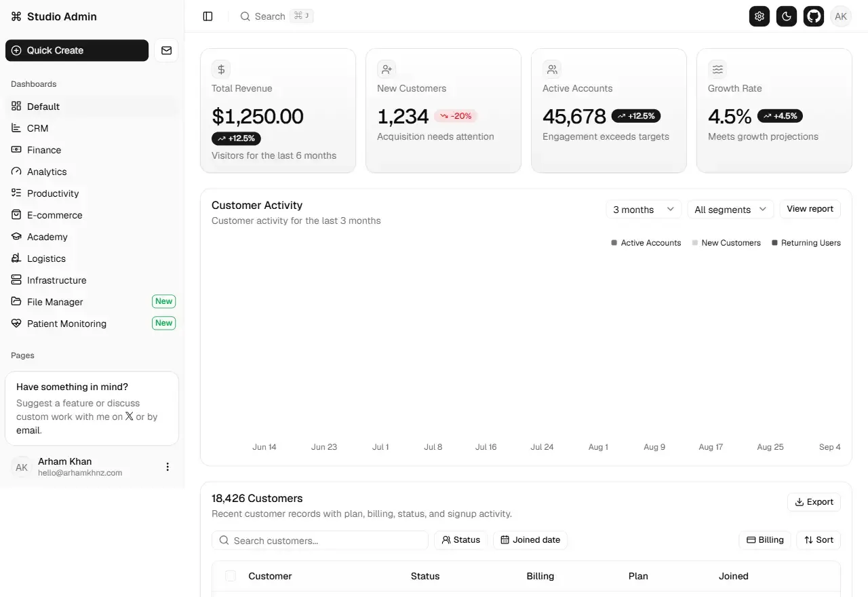
Task: Click the Studio Admin logo icon
Action: 16,16
